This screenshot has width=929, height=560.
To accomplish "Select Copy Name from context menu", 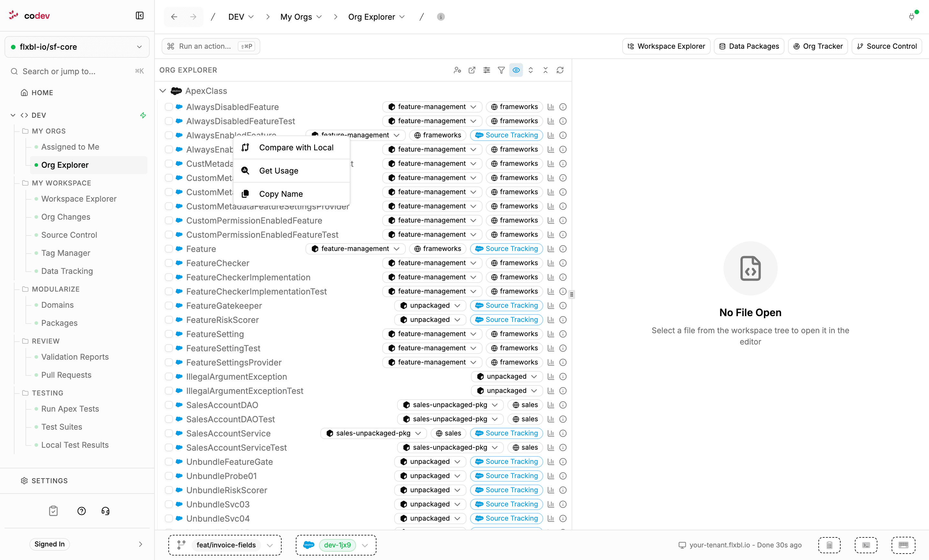I will coord(292,194).
